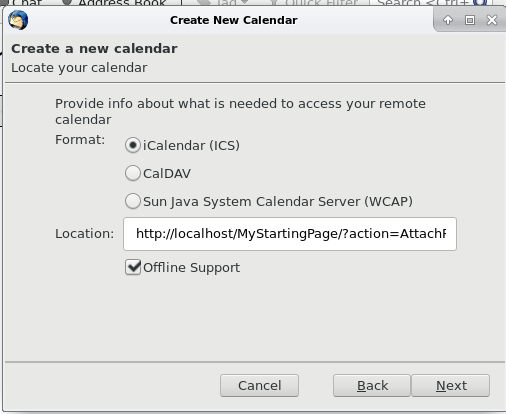Toggle the Quick Filter toolbar button
Screen dimensions: 506x414
pos(313,3)
